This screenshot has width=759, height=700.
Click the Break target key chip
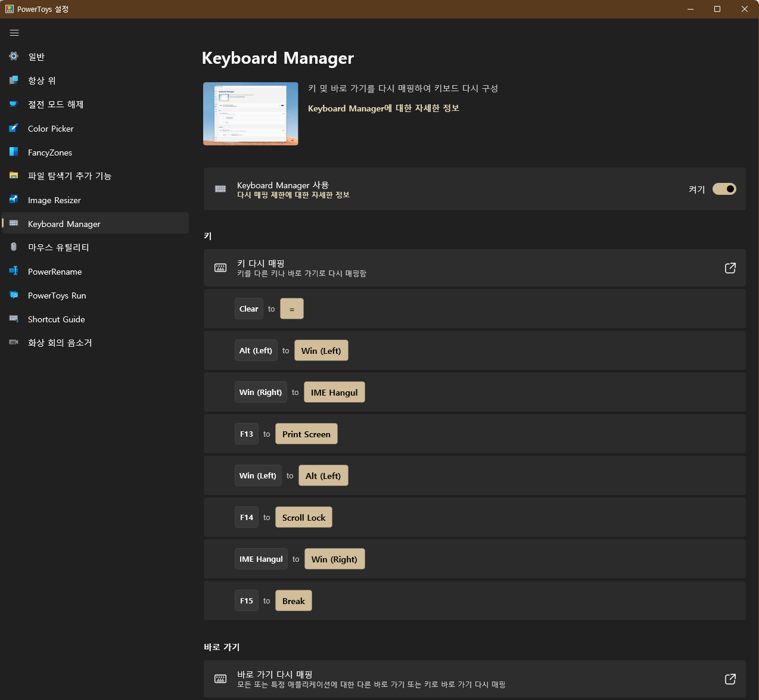(294, 601)
